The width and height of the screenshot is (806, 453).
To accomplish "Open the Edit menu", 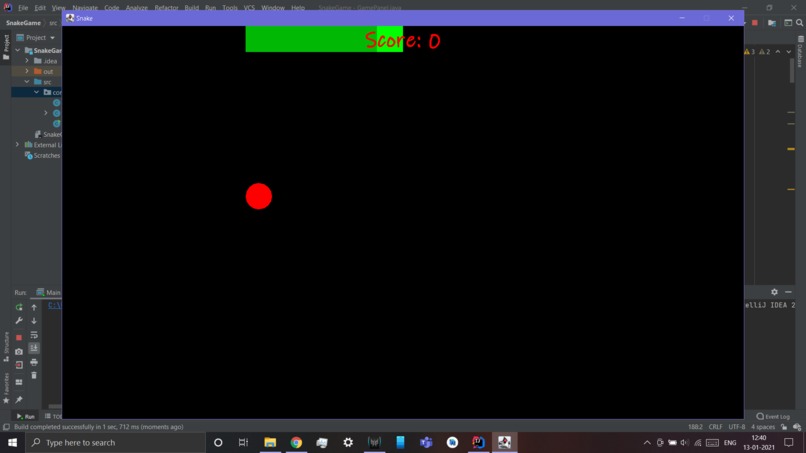I will 40,8.
